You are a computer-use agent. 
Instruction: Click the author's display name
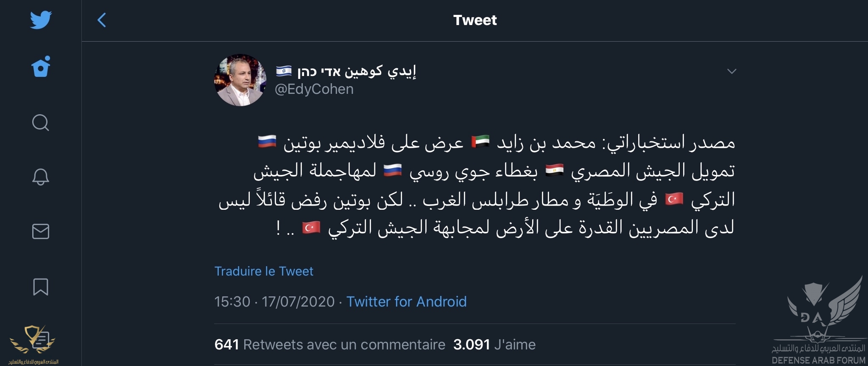point(346,71)
